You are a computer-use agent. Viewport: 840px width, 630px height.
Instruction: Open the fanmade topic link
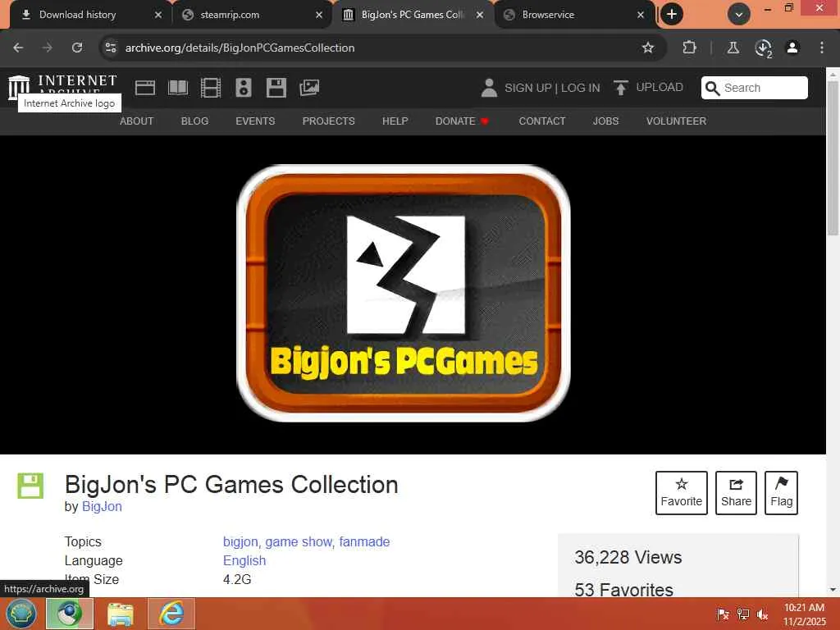point(364,541)
